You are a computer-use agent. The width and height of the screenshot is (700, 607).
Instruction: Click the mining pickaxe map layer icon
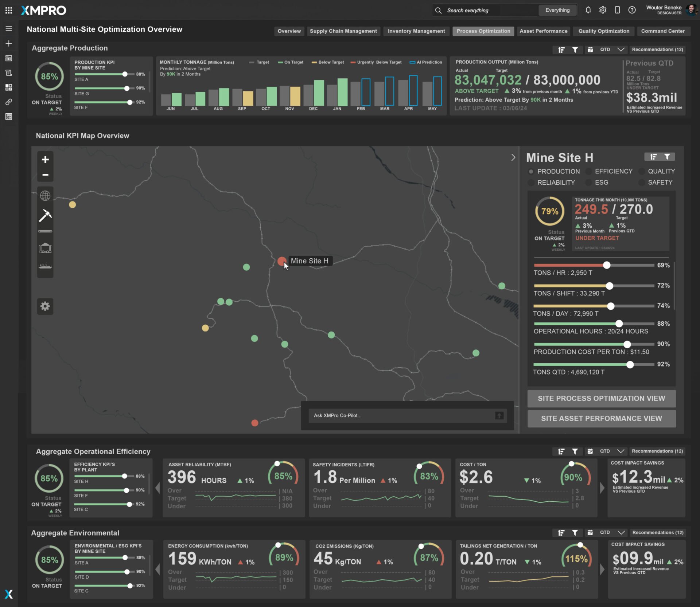click(45, 215)
